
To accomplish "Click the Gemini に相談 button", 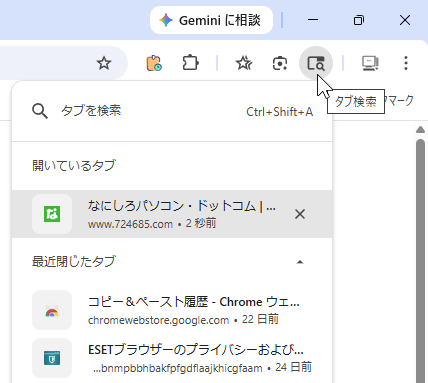I will coord(211,20).
